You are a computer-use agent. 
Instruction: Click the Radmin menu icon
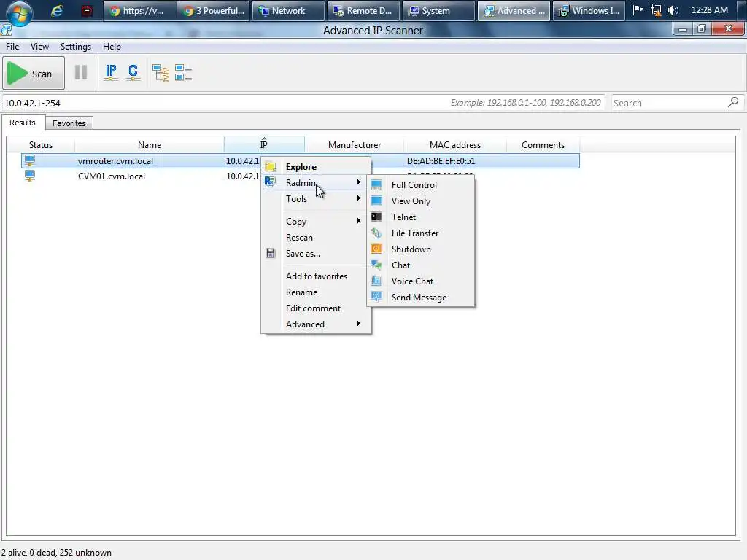tap(270, 182)
